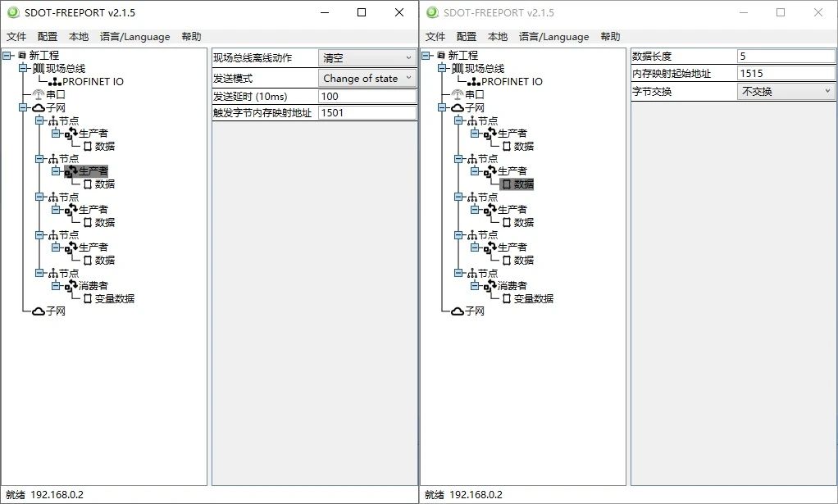The image size is (838, 504).
Task: Open the 文件 menu in the right window
Action: pyautogui.click(x=435, y=36)
